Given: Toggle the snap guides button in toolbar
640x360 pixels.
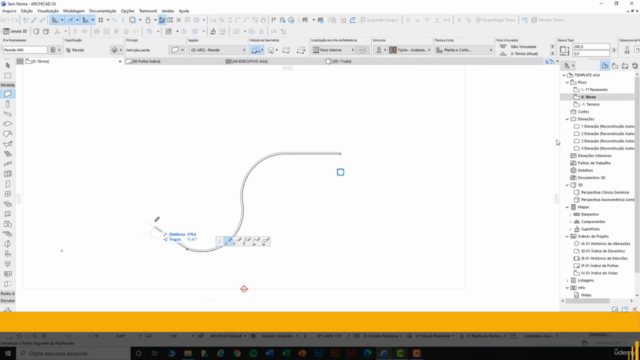Looking at the screenshot, I should pos(70,20).
